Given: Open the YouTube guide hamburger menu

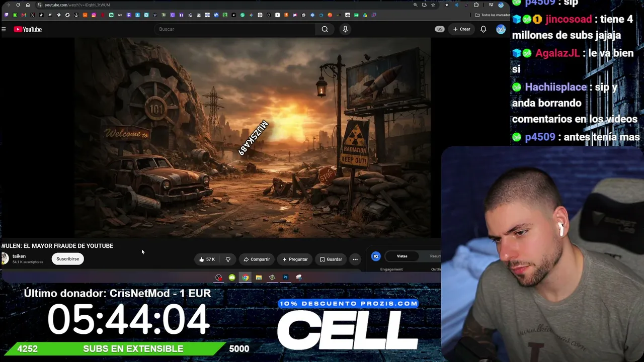Looking at the screenshot, I should pos(4,29).
